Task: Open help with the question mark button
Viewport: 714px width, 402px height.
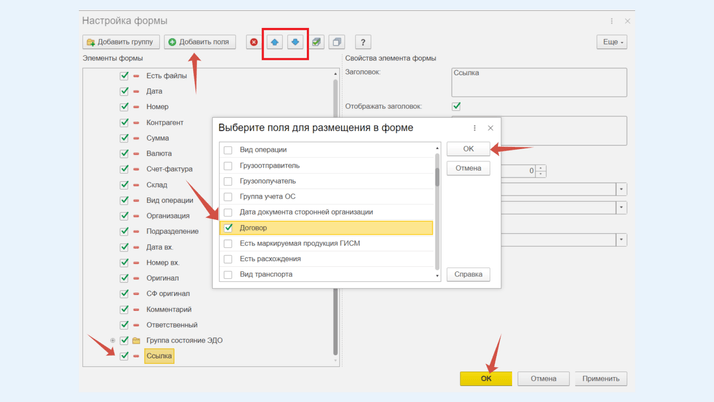Action: (363, 42)
